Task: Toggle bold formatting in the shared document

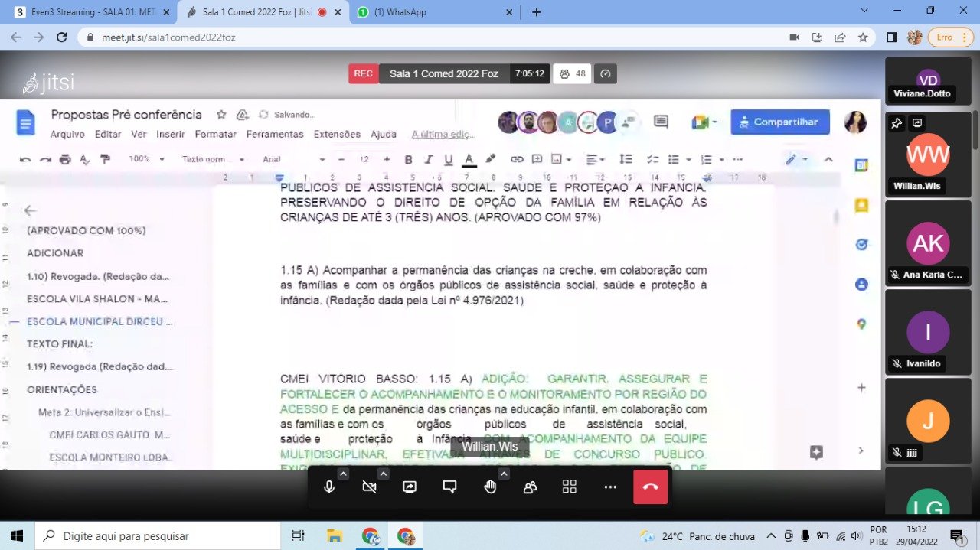Action: (408, 160)
